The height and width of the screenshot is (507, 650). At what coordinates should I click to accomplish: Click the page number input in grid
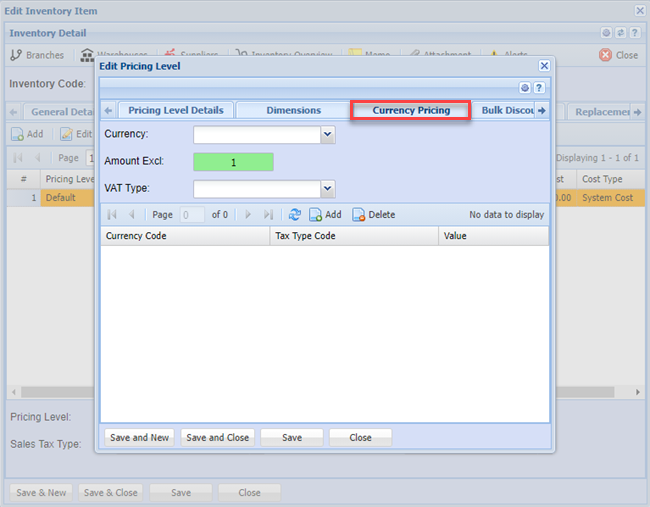[192, 215]
